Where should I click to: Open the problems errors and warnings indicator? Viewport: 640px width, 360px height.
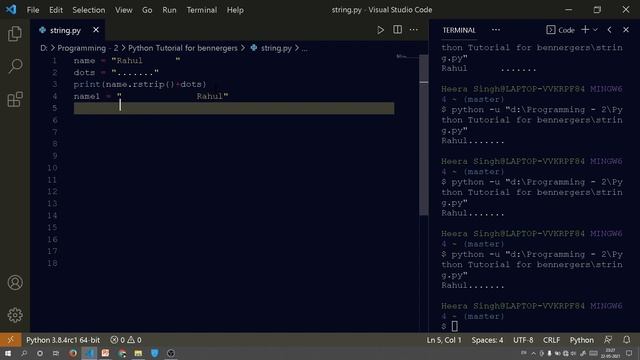(x=126, y=340)
